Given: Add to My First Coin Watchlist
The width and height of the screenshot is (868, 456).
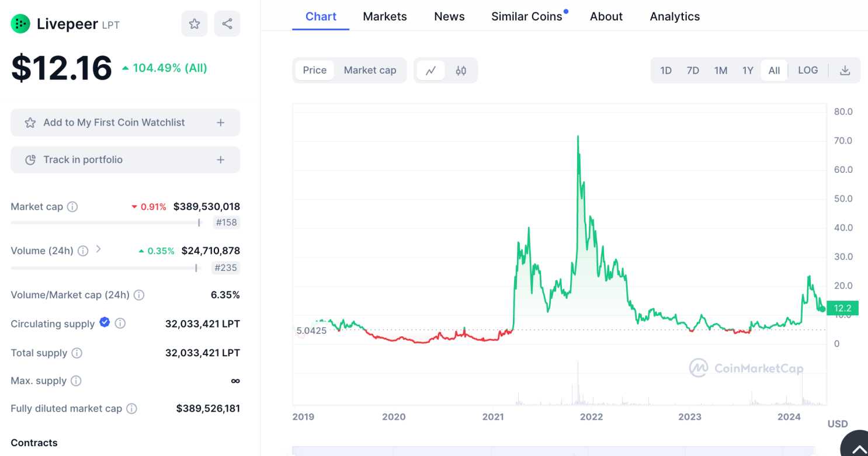Looking at the screenshot, I should tap(125, 123).
